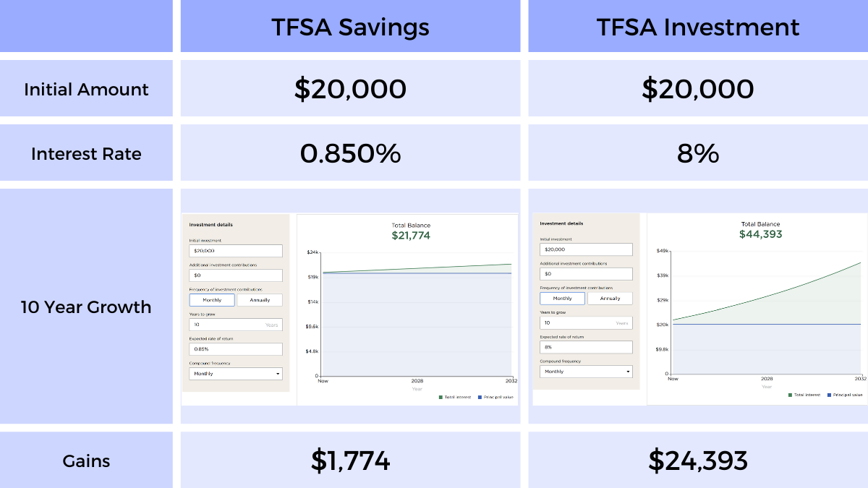This screenshot has width=868, height=488.
Task: Select Annually contribution frequency in Savings panel
Action: [260, 299]
